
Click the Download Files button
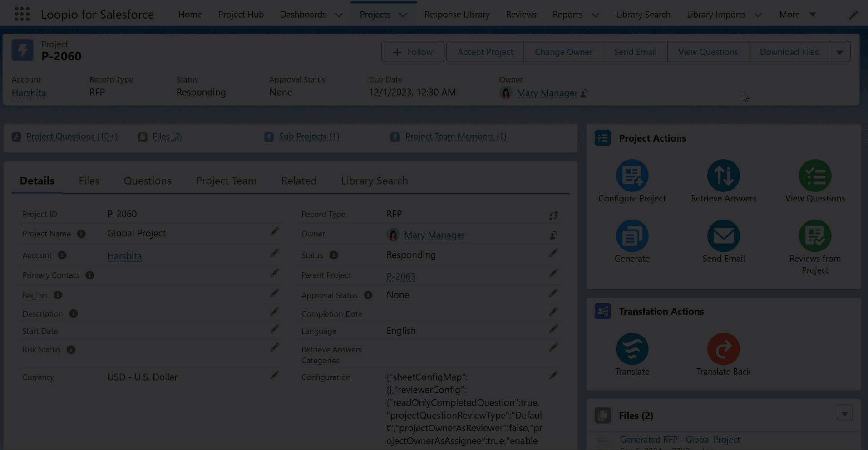[789, 52]
